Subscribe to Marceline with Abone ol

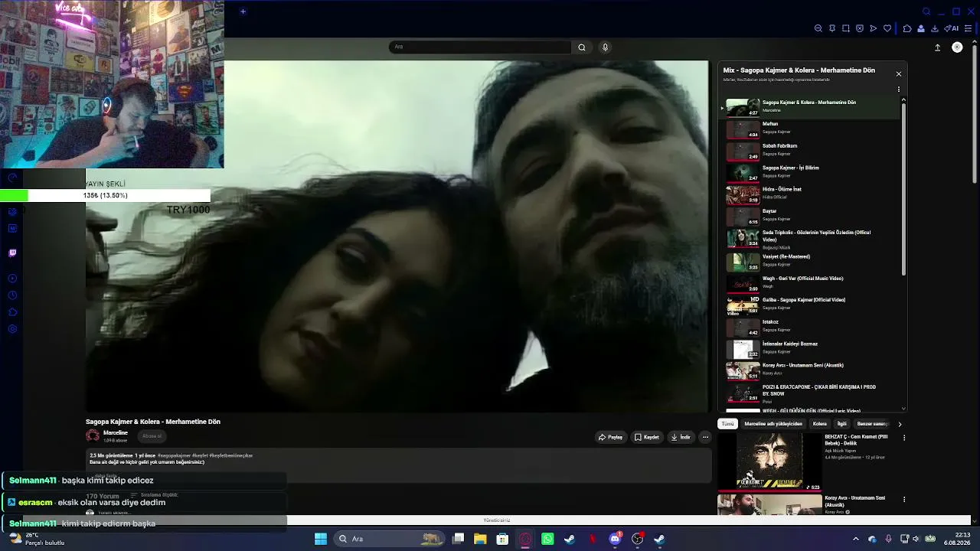click(152, 436)
